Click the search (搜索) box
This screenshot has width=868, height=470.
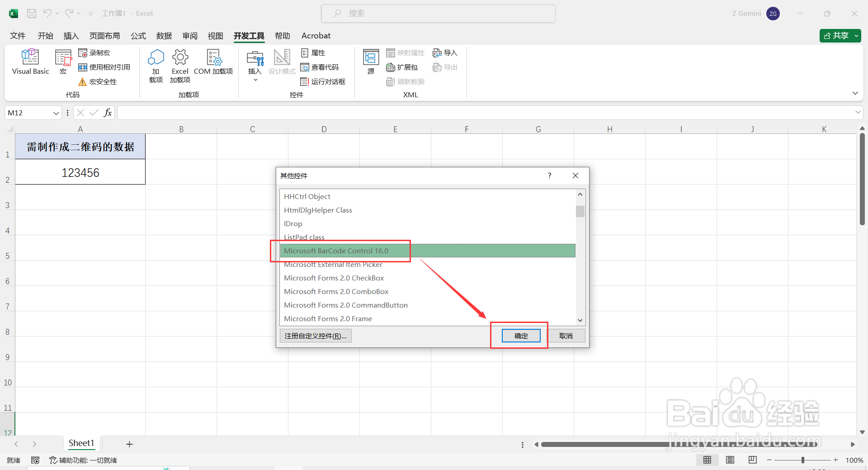(438, 14)
